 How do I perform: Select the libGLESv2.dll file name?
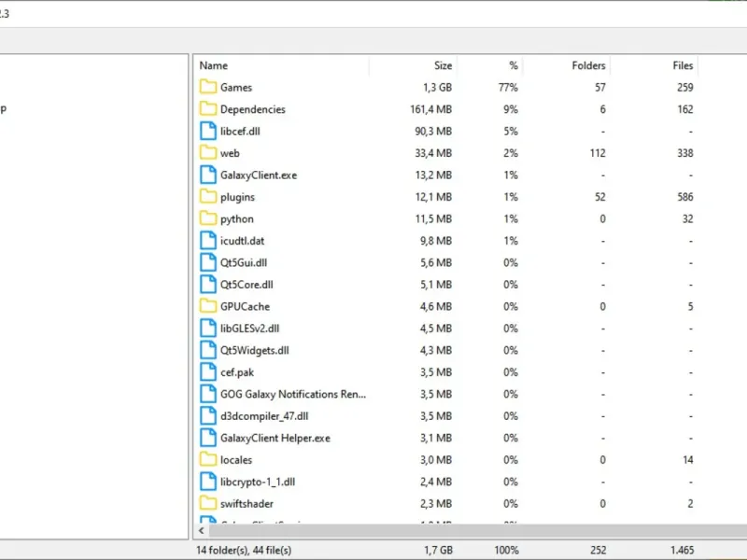click(x=249, y=329)
